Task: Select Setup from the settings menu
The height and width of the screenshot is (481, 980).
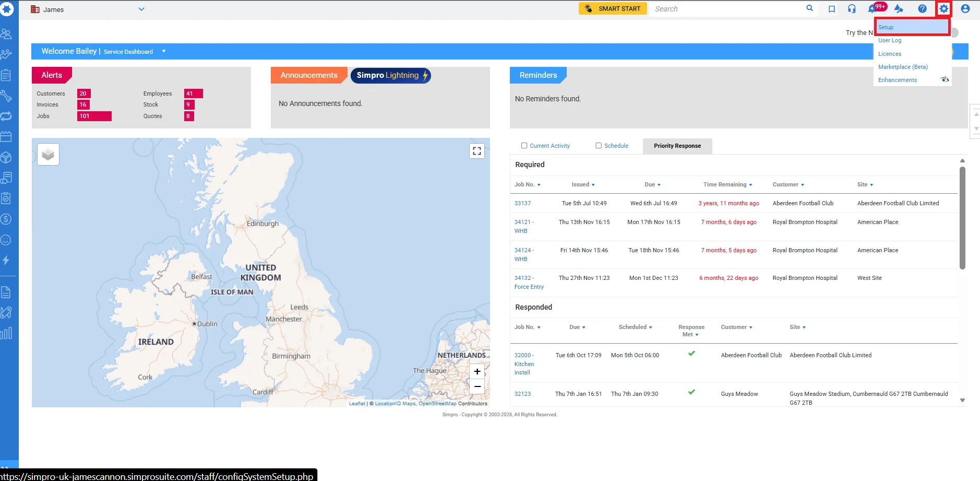Action: pos(912,27)
